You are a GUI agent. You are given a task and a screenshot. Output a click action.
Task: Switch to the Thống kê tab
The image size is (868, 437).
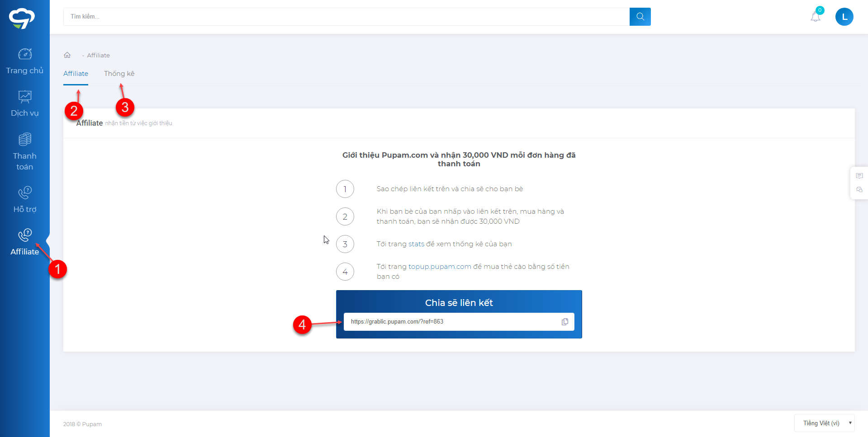[x=119, y=74]
